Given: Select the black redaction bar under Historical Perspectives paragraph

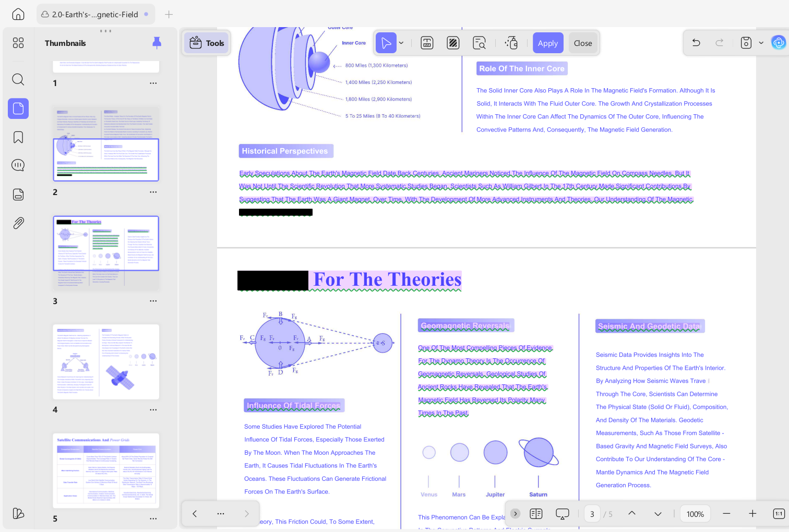Looking at the screenshot, I should (x=276, y=212).
